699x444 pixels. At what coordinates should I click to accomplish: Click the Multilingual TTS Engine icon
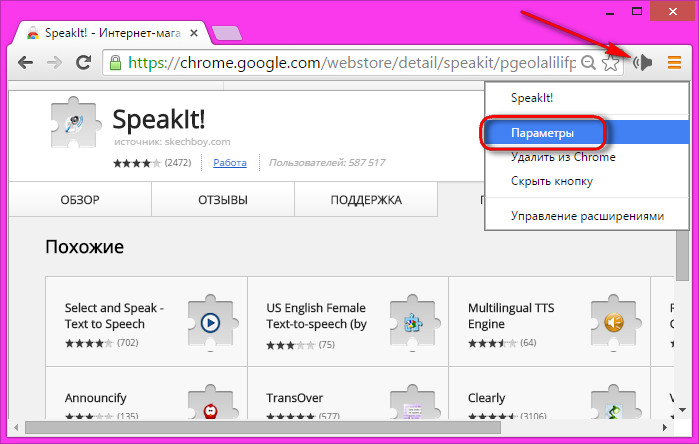pos(614,323)
